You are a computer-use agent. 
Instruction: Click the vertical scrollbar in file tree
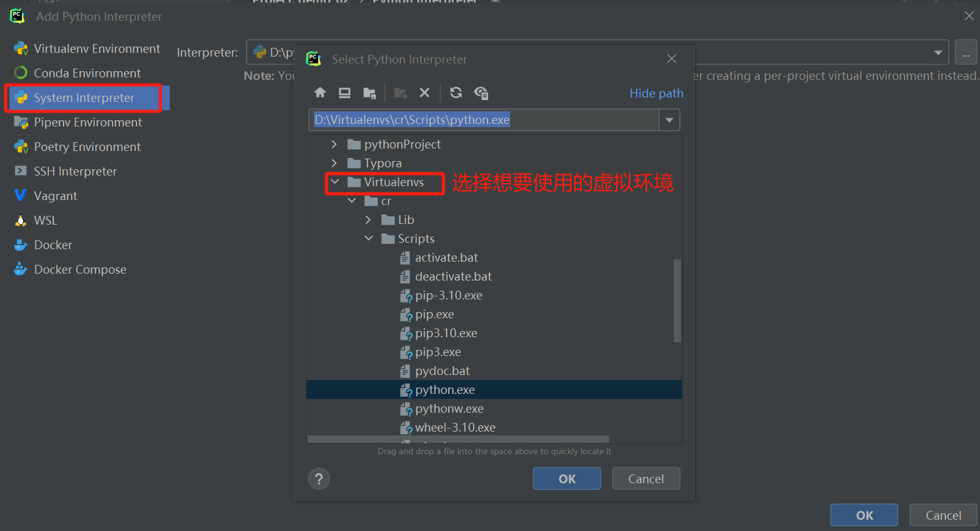pos(677,300)
